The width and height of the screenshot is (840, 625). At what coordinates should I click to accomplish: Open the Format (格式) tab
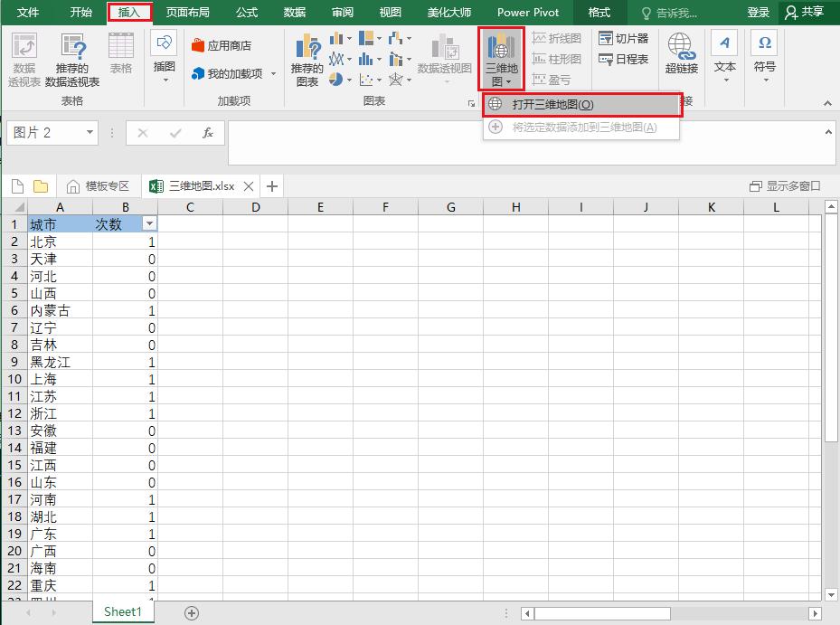coord(599,13)
